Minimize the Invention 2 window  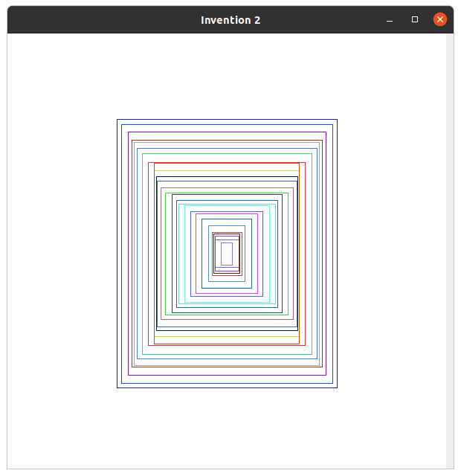(390, 20)
